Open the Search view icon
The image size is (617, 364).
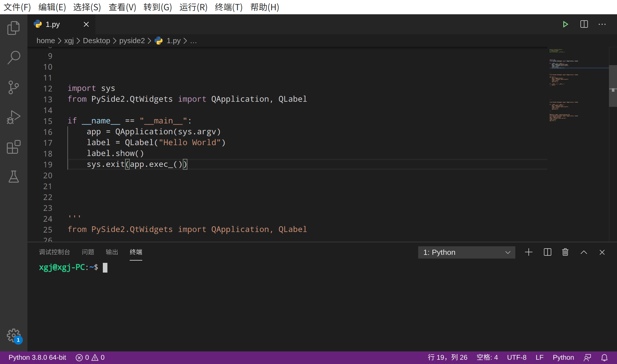[13, 57]
